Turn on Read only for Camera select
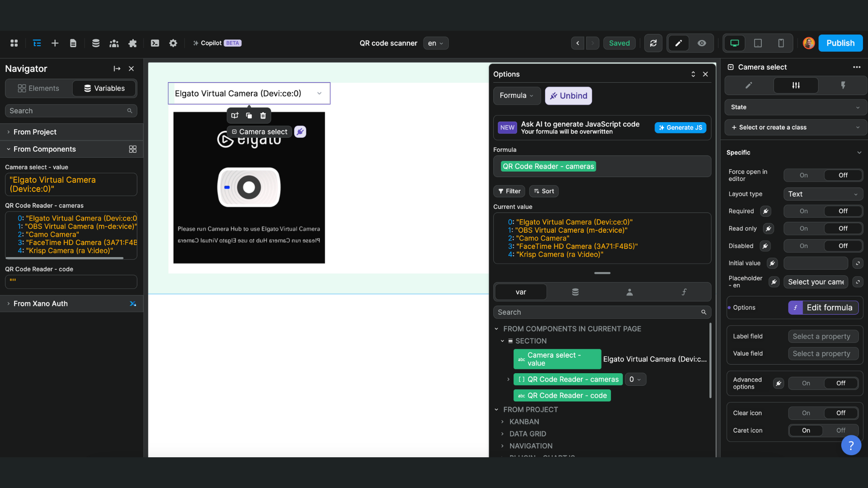The height and width of the screenshot is (488, 868). coord(803,228)
